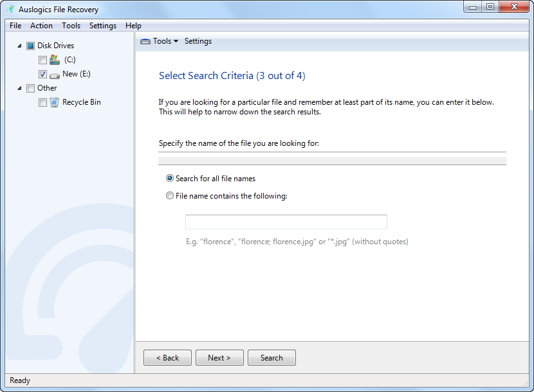
Task: Select the Disk Drives label
Action: (x=55, y=46)
